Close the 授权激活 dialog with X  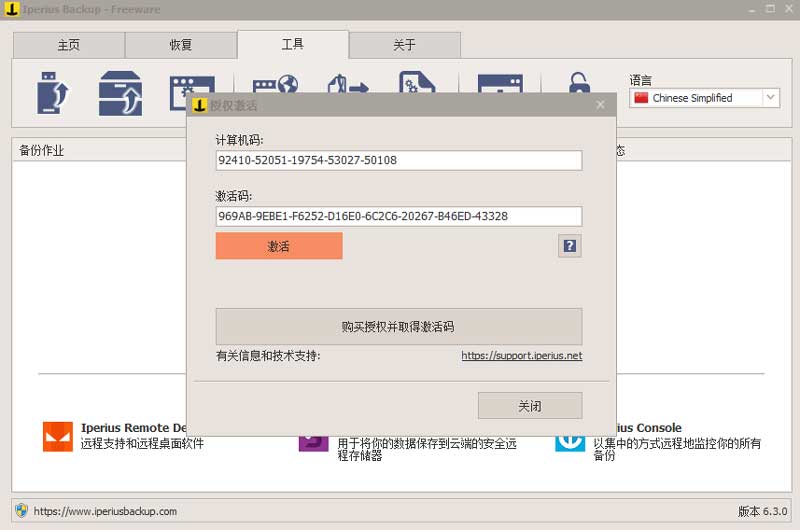[601, 105]
